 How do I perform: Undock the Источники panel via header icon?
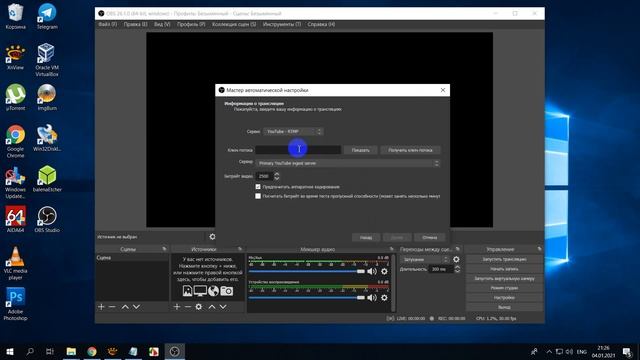(x=240, y=249)
